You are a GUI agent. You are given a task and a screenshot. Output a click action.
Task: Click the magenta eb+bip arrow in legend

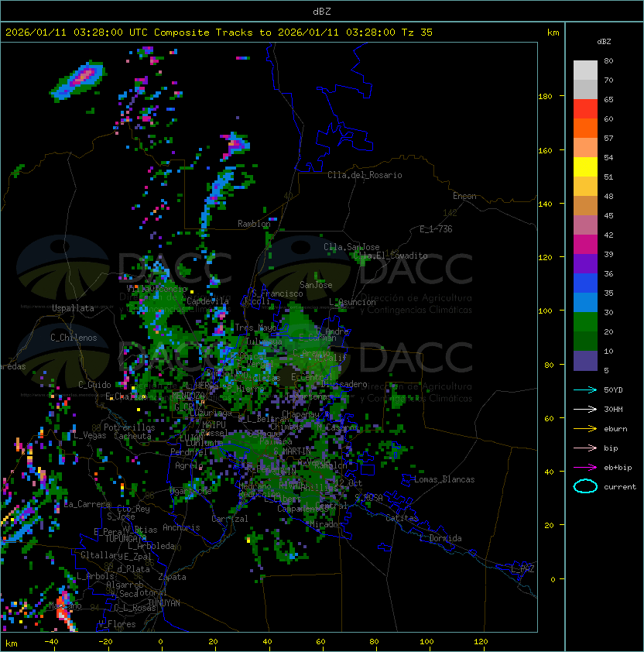(x=585, y=468)
